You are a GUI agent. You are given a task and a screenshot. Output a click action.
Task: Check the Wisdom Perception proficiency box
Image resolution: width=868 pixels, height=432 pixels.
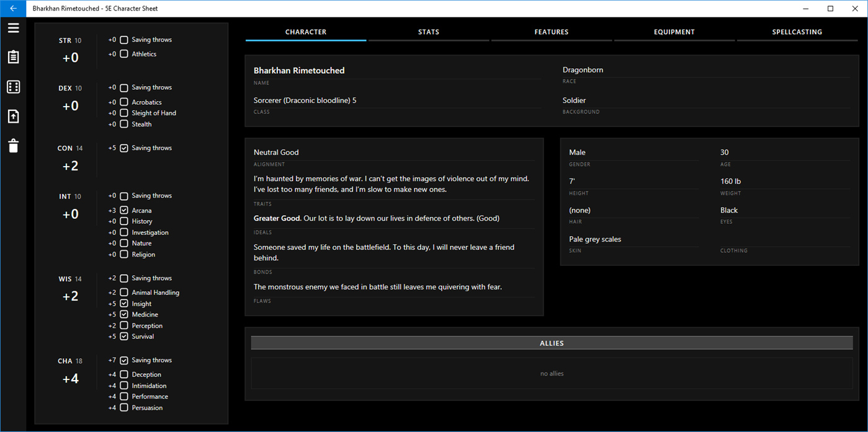(x=123, y=325)
